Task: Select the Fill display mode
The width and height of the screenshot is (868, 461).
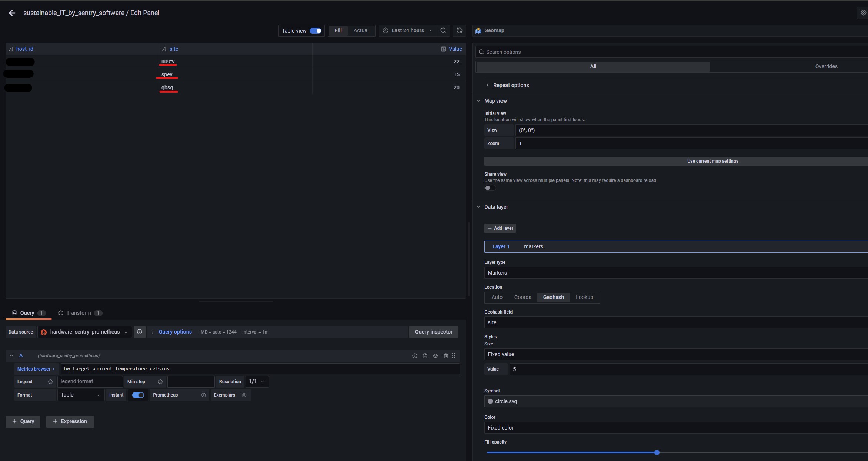Action: [338, 30]
